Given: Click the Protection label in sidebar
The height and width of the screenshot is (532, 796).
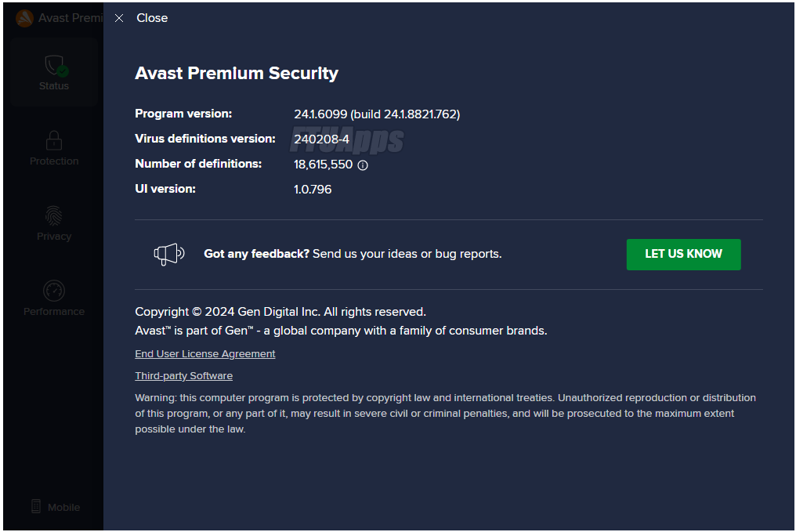Looking at the screenshot, I should pyautogui.click(x=54, y=161).
